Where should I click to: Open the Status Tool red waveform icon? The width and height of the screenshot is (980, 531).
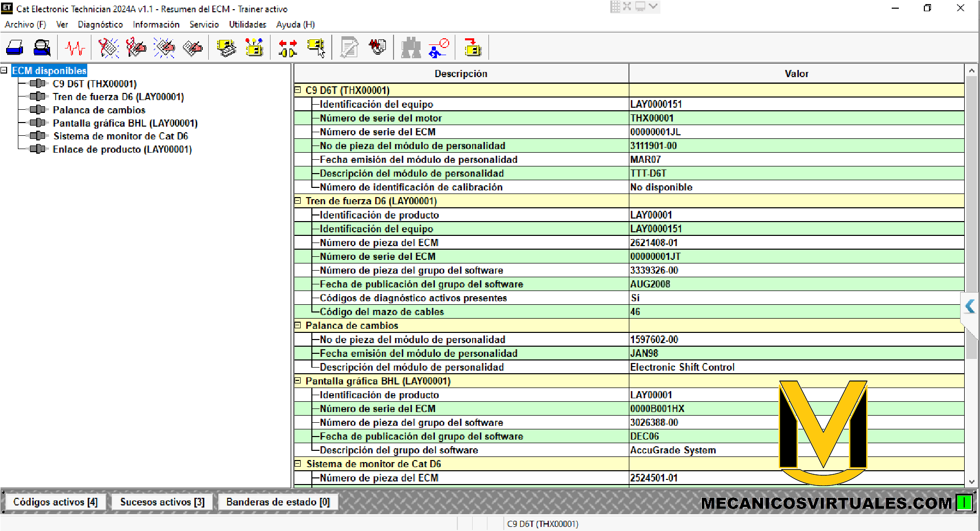tap(75, 48)
